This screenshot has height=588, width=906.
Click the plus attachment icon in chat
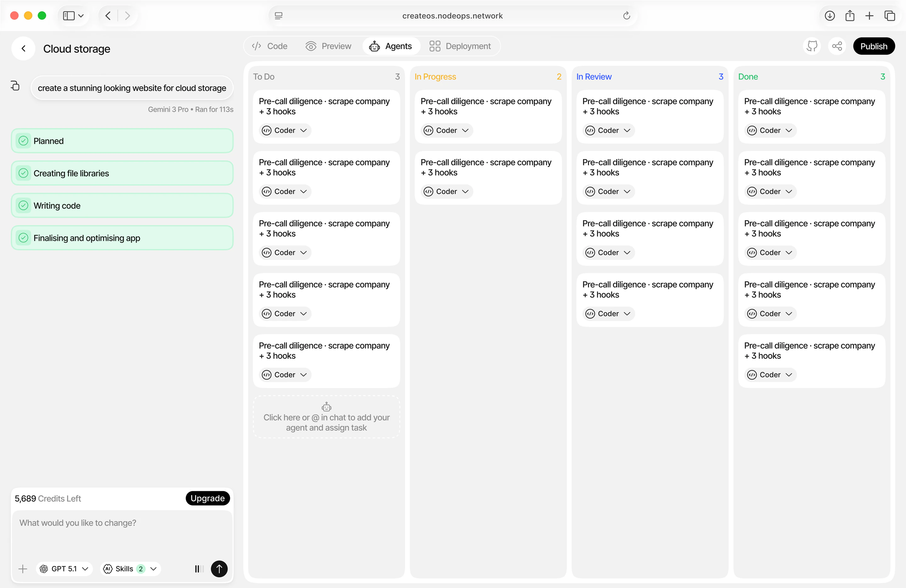click(x=23, y=569)
